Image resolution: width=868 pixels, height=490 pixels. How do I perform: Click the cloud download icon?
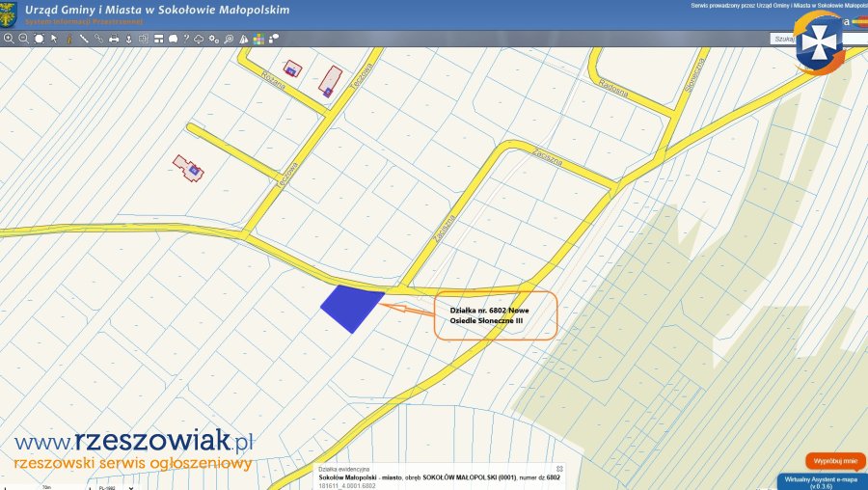click(199, 39)
